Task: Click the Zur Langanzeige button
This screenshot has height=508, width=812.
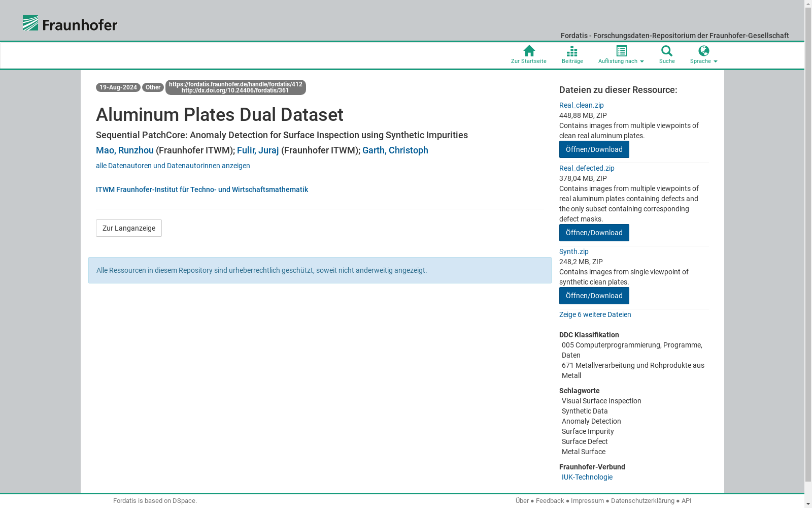Action: point(129,228)
